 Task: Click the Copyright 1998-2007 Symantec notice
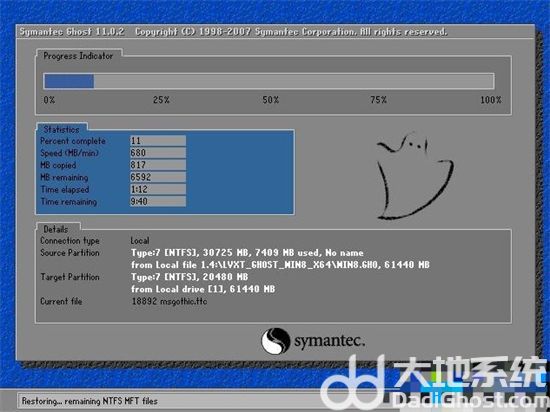(x=291, y=32)
